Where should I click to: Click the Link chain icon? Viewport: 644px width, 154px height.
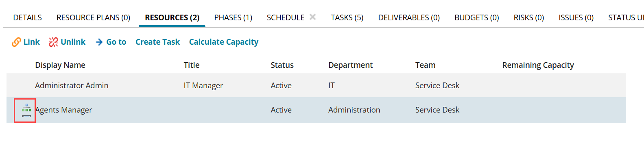(x=16, y=42)
